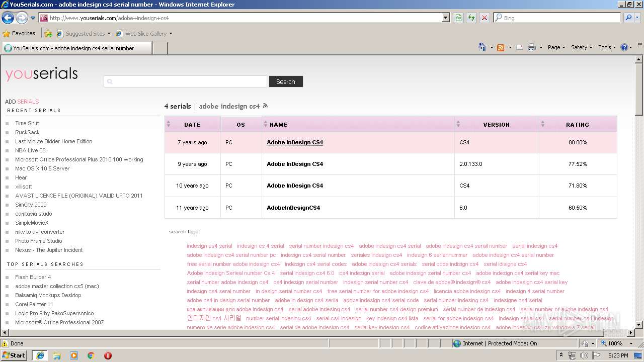Open the Time Shift recent serial
This screenshot has height=362, width=644.
tap(27, 123)
